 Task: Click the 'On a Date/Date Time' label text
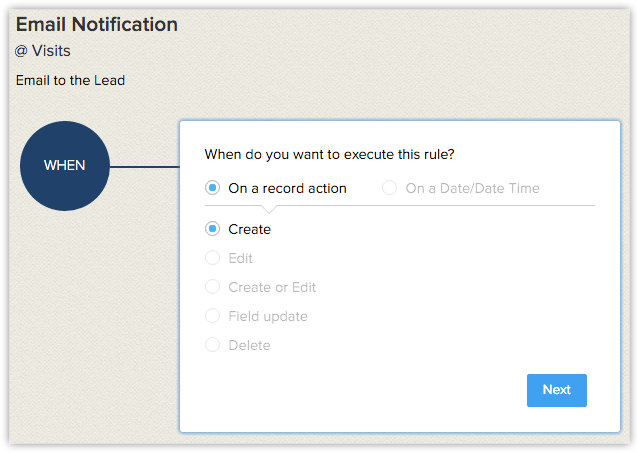(472, 188)
